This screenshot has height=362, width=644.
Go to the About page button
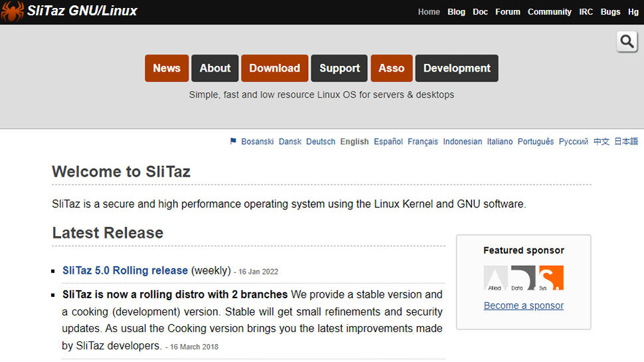pyautogui.click(x=215, y=68)
